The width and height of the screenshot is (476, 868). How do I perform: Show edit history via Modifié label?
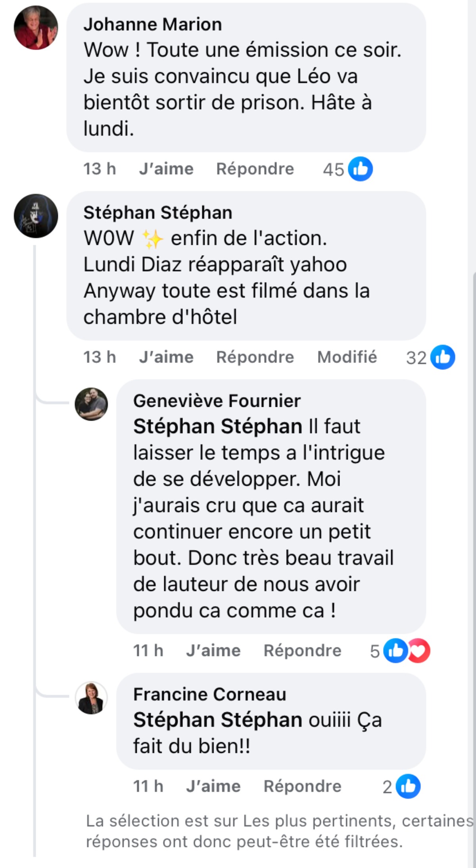coord(347,357)
